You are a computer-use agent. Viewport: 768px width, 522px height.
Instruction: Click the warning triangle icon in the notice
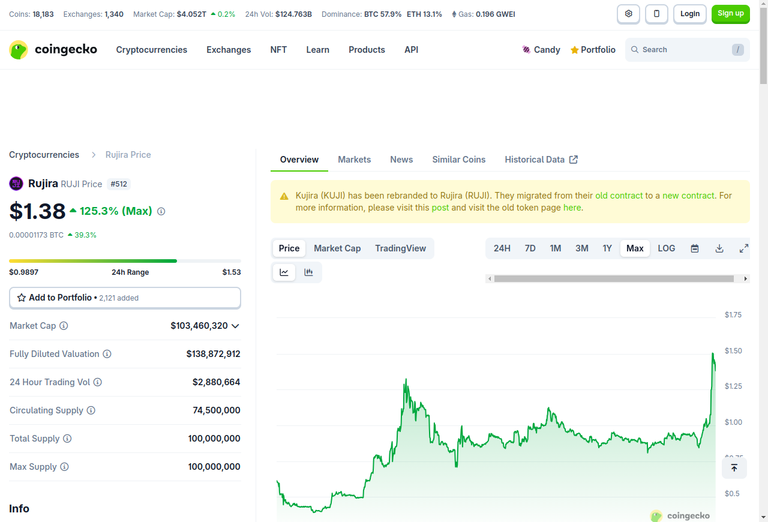tap(284, 196)
